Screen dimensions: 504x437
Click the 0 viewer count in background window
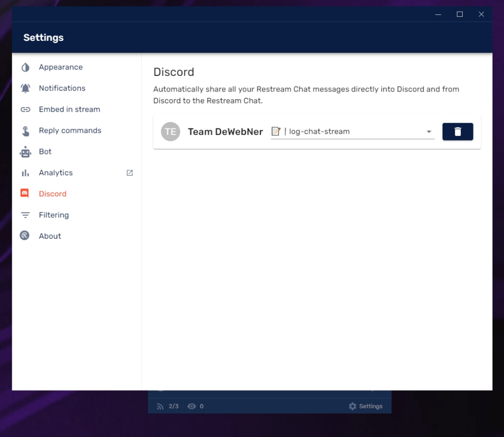click(x=201, y=406)
